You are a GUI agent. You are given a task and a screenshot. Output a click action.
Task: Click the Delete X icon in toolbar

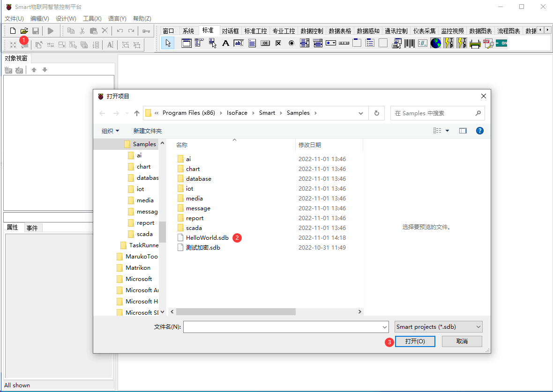click(105, 31)
